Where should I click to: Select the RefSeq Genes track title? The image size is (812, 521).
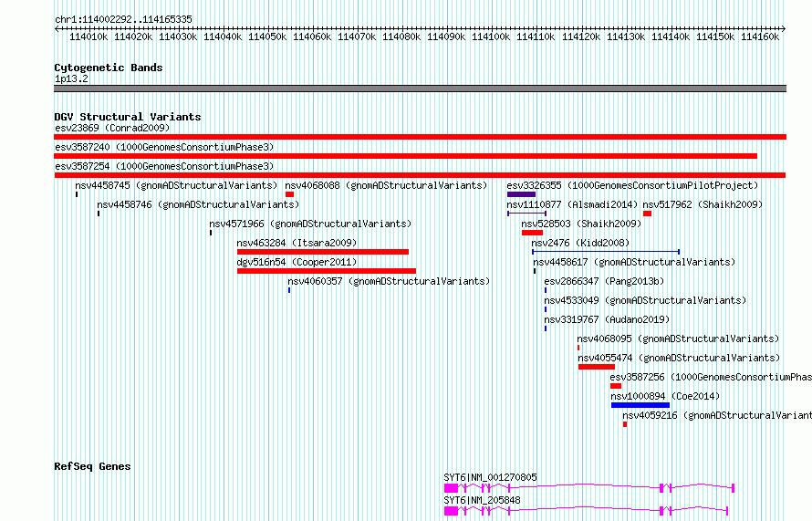point(92,466)
